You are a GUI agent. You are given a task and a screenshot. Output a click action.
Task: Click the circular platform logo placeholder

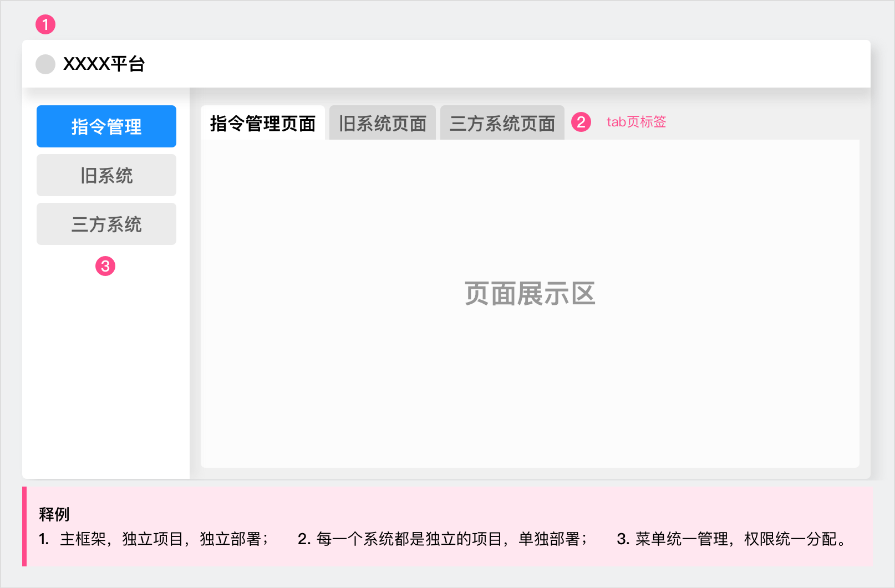click(x=45, y=64)
